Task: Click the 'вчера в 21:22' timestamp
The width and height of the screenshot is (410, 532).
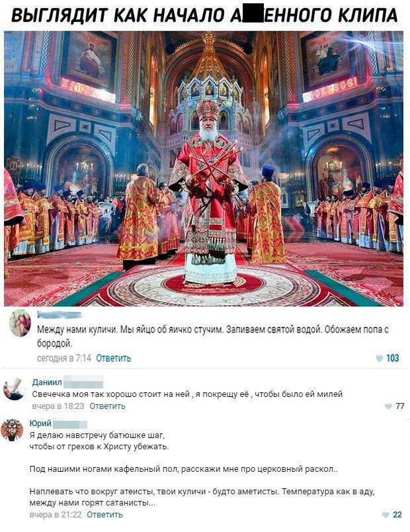Action: [56, 515]
